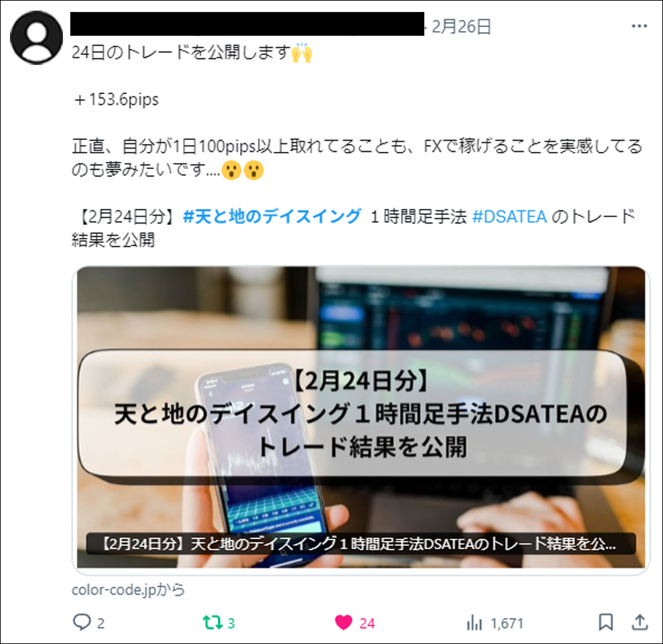Click the profile avatar picture
The image size is (663, 644).
tap(36, 38)
